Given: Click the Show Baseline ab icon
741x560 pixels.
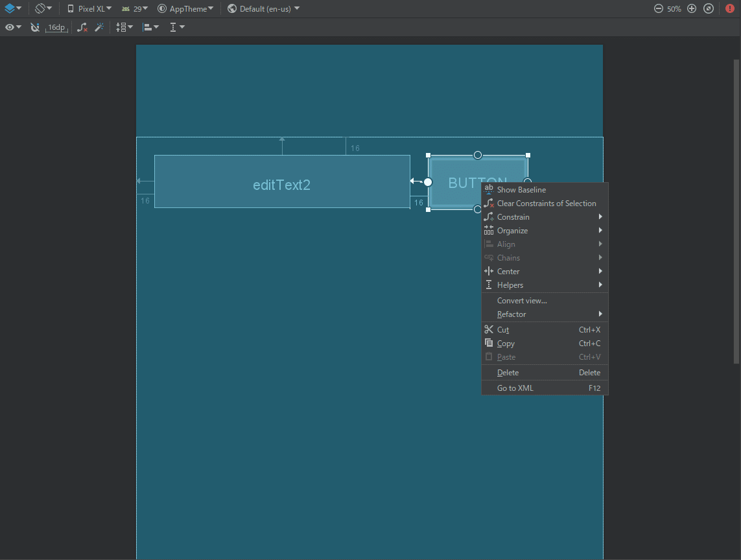Looking at the screenshot, I should coord(489,189).
